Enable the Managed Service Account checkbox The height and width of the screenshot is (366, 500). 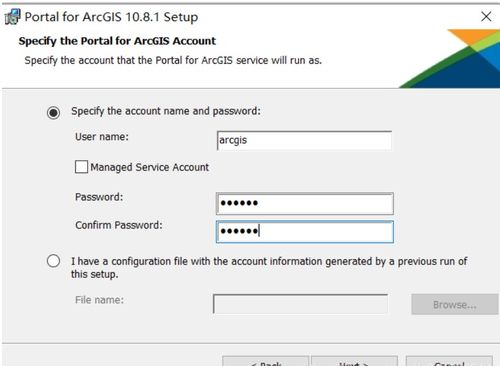click(x=81, y=167)
